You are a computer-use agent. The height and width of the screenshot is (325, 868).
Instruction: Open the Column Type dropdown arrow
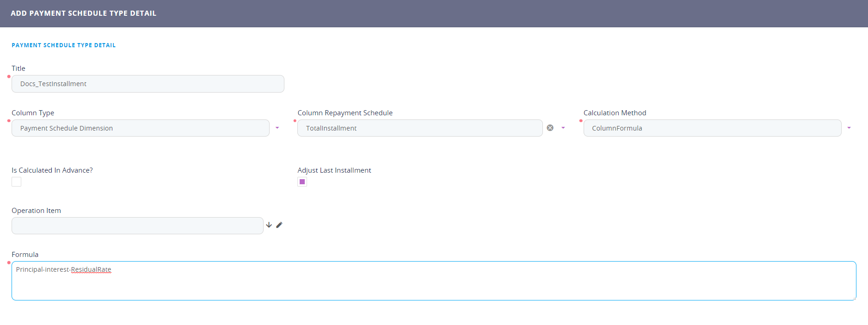point(277,128)
